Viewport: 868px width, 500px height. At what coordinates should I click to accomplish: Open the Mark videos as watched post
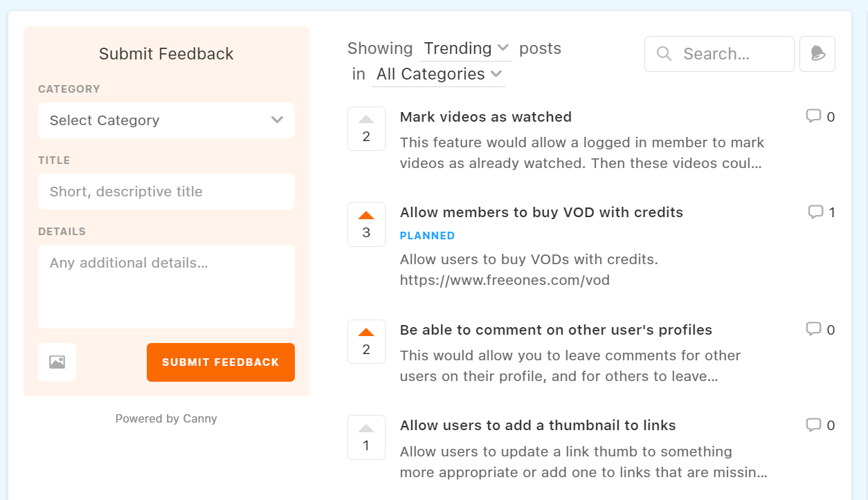486,117
